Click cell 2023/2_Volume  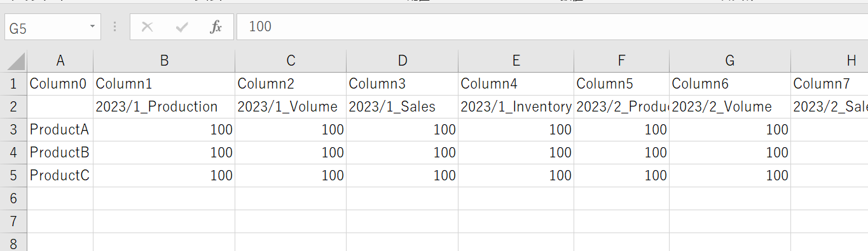pos(730,106)
